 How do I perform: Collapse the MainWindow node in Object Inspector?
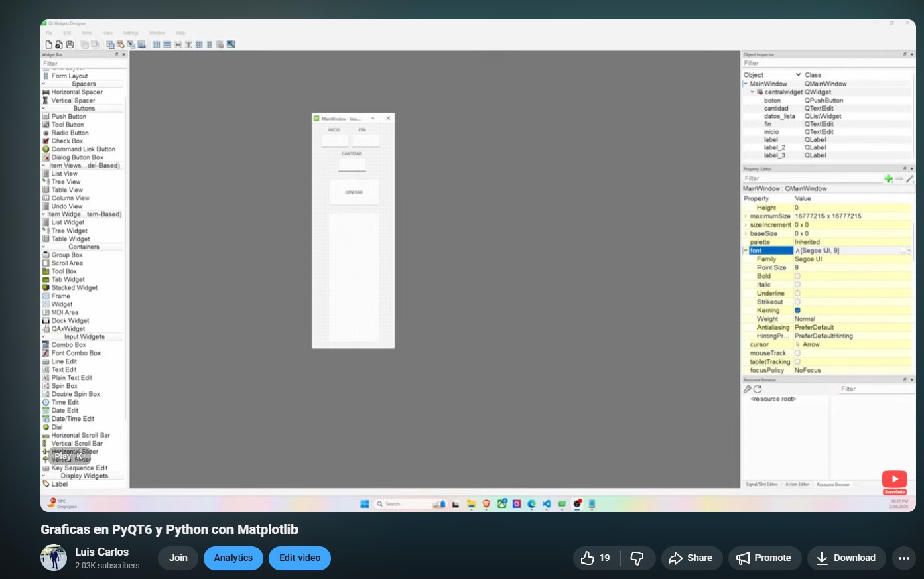point(746,84)
